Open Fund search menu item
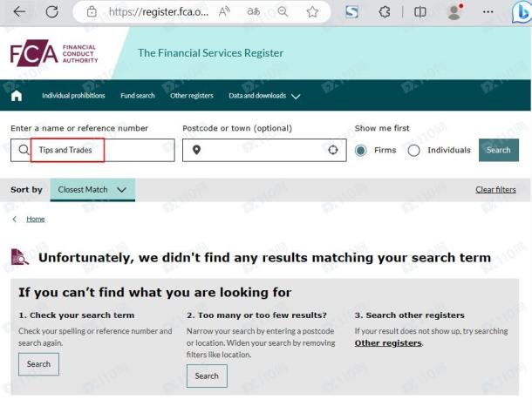 (x=138, y=96)
